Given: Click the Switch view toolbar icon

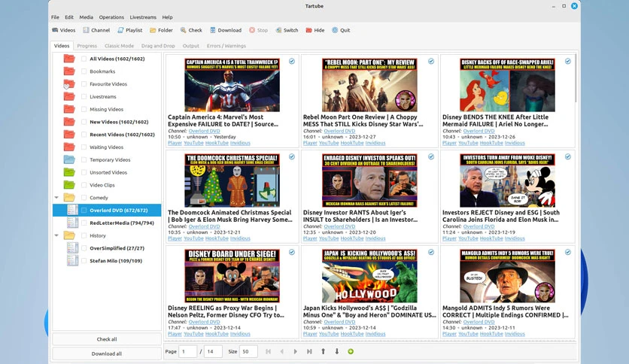Looking at the screenshot, I should [279, 30].
